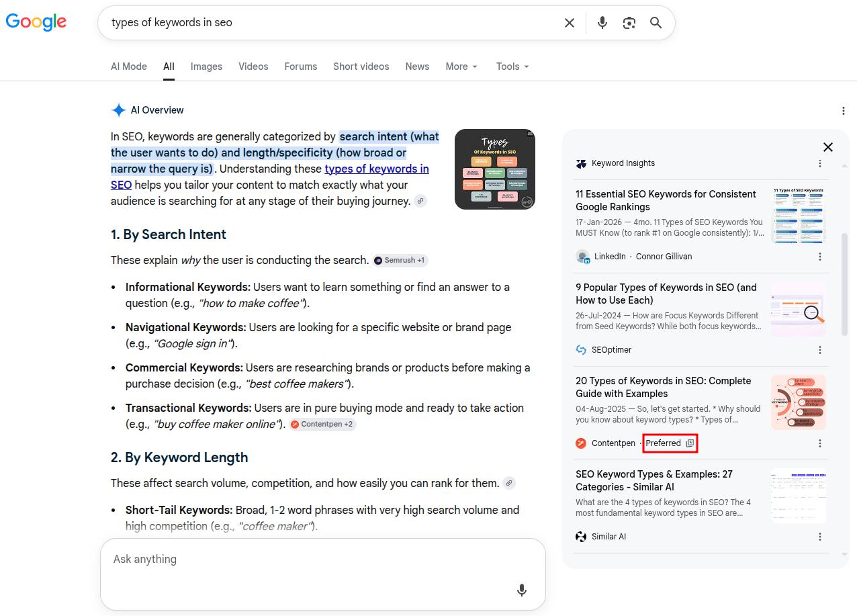The height and width of the screenshot is (616, 857).
Task: Open AI Overview three-dot options menu
Action: pos(844,111)
